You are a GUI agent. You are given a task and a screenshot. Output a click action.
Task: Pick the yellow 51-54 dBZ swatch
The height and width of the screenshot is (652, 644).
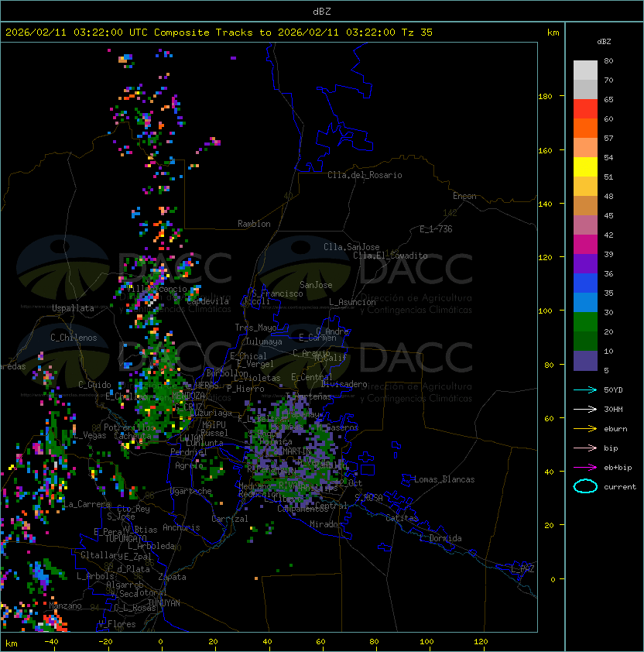click(x=585, y=167)
